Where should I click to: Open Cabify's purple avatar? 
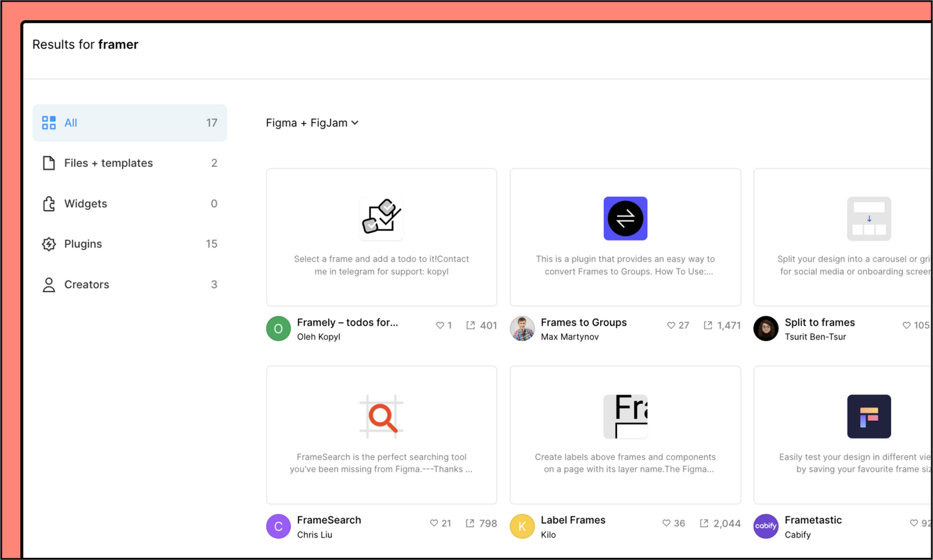(766, 527)
